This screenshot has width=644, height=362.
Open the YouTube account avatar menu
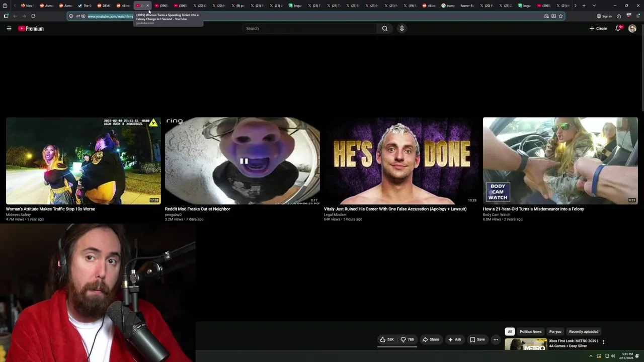coord(632,29)
